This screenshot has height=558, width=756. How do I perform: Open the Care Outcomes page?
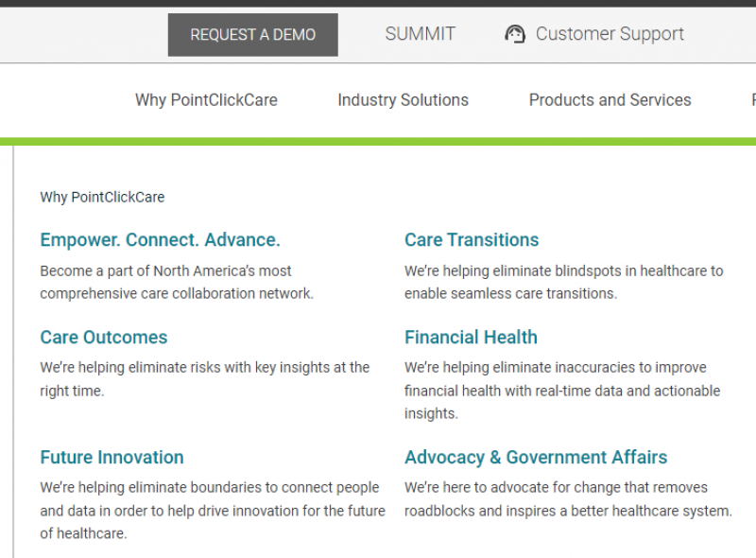(x=103, y=337)
